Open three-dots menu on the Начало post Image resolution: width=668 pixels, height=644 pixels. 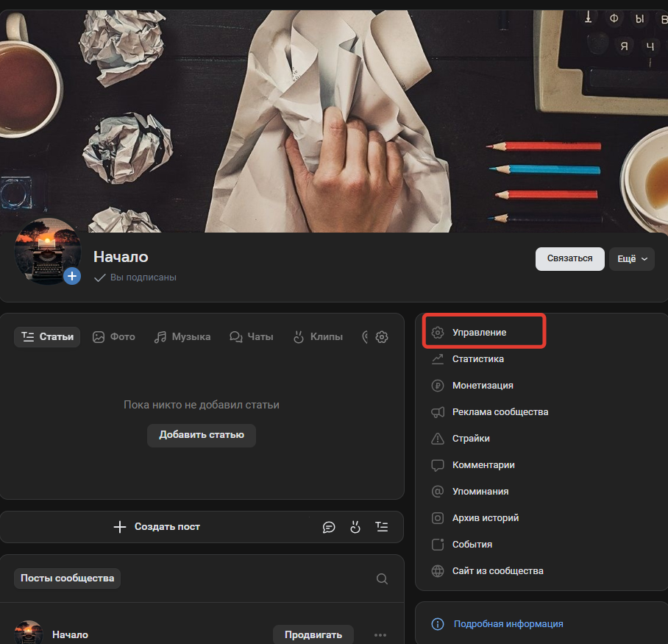[x=380, y=634]
